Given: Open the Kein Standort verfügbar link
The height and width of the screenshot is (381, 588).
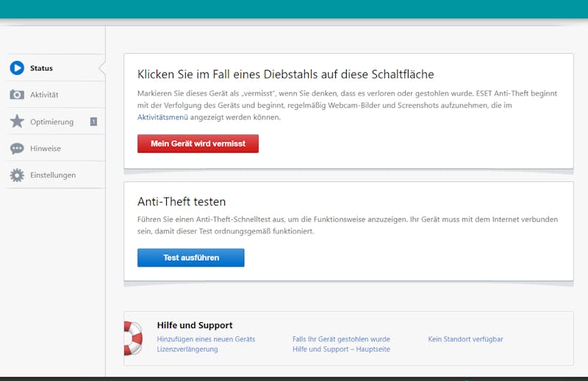Looking at the screenshot, I should pyautogui.click(x=465, y=339).
